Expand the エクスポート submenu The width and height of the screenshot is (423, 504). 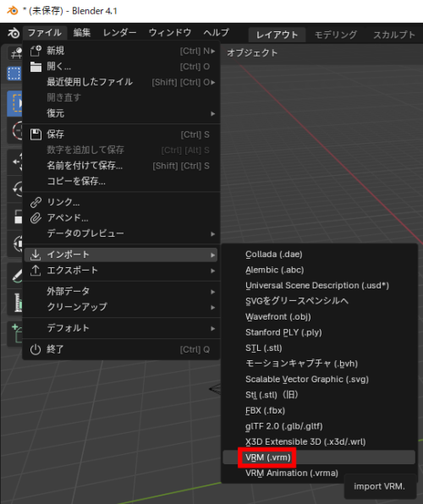coord(122,271)
